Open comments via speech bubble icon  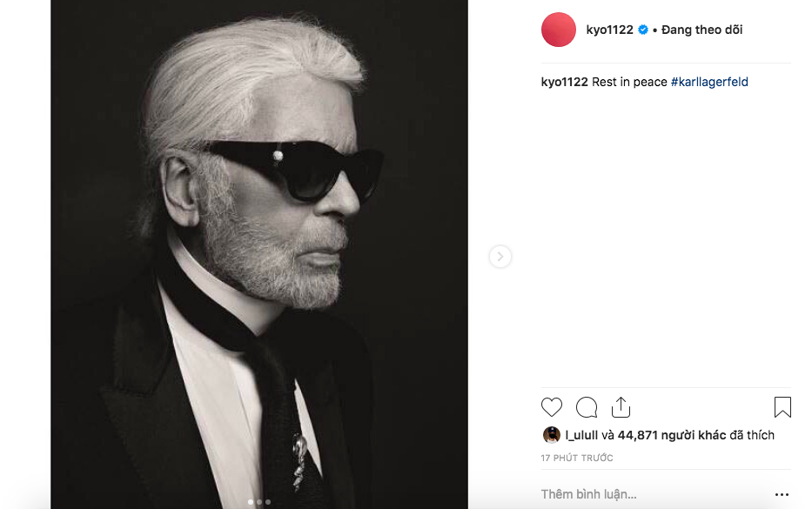[x=587, y=407]
